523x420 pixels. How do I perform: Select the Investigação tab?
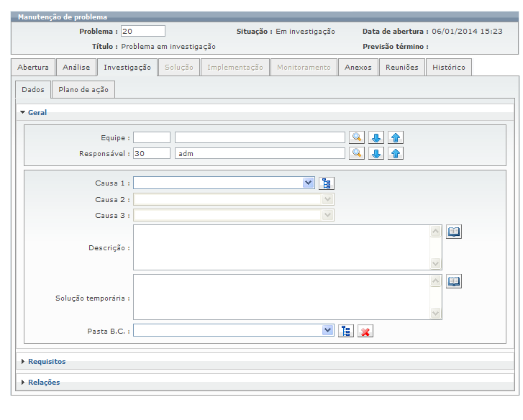[127, 68]
